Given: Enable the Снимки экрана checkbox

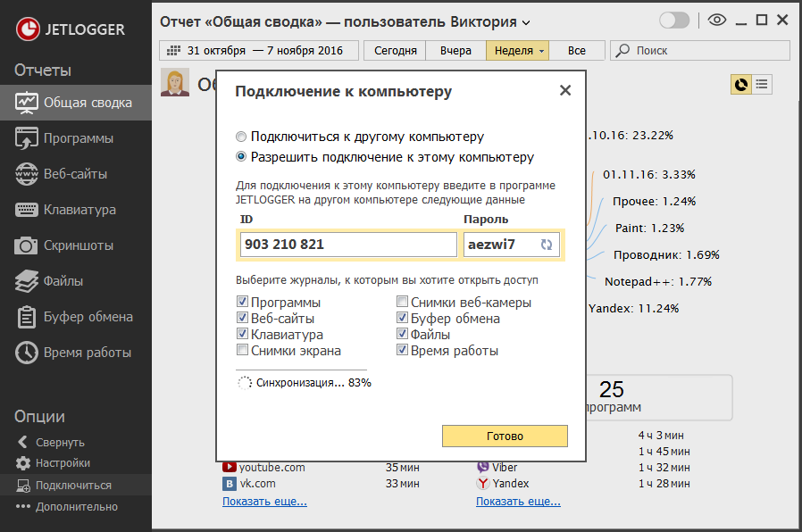Looking at the screenshot, I should pos(242,350).
